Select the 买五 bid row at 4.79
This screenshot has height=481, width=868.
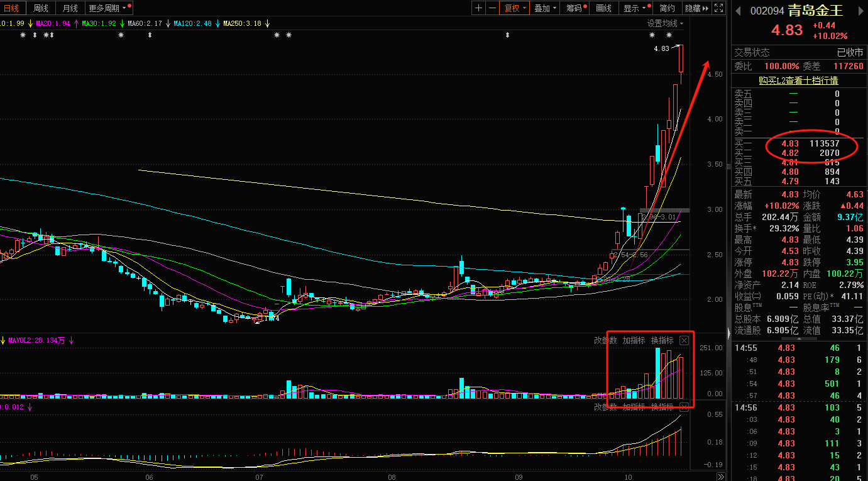coord(798,181)
